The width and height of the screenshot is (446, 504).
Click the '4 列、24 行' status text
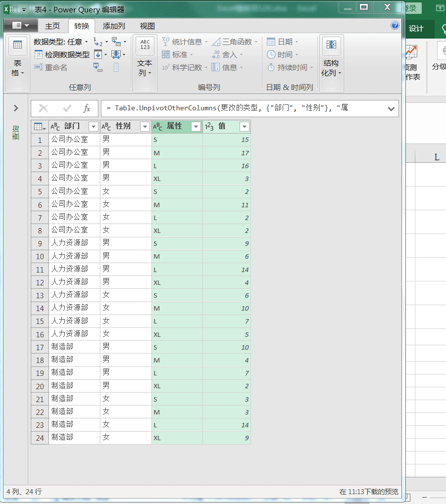(24, 492)
